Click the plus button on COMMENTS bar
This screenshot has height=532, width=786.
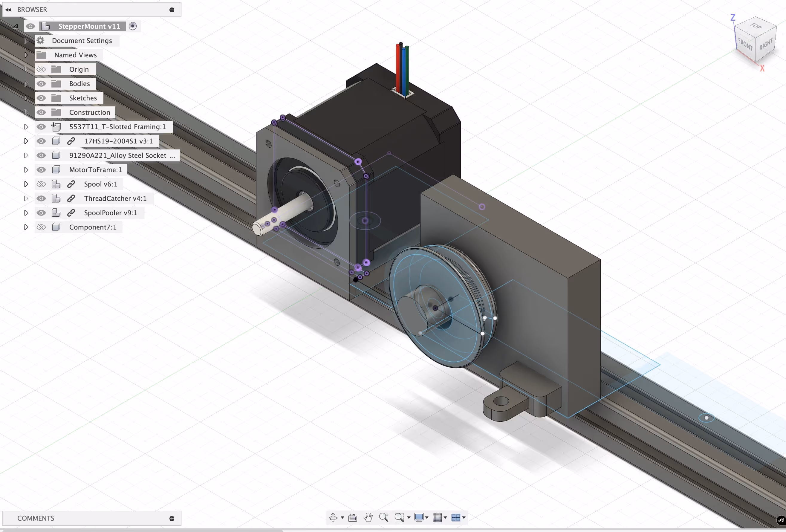(172, 518)
